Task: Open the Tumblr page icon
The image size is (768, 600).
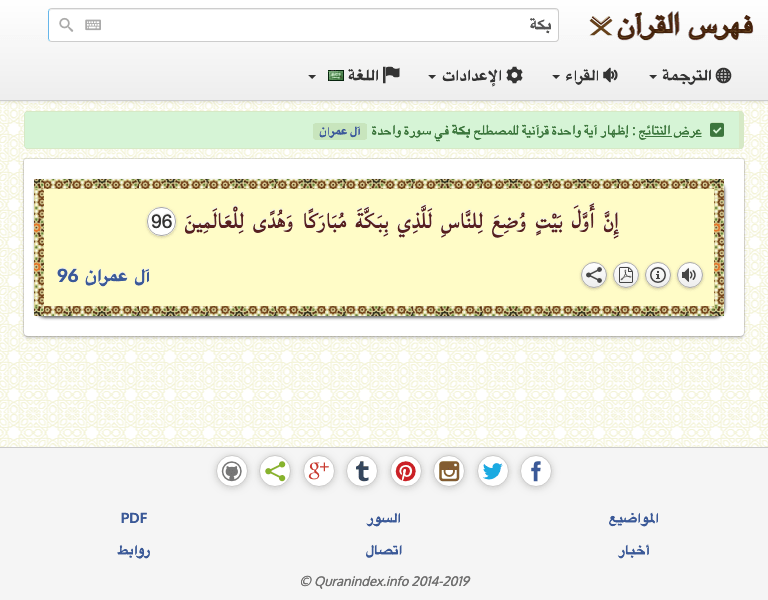Action: (362, 472)
